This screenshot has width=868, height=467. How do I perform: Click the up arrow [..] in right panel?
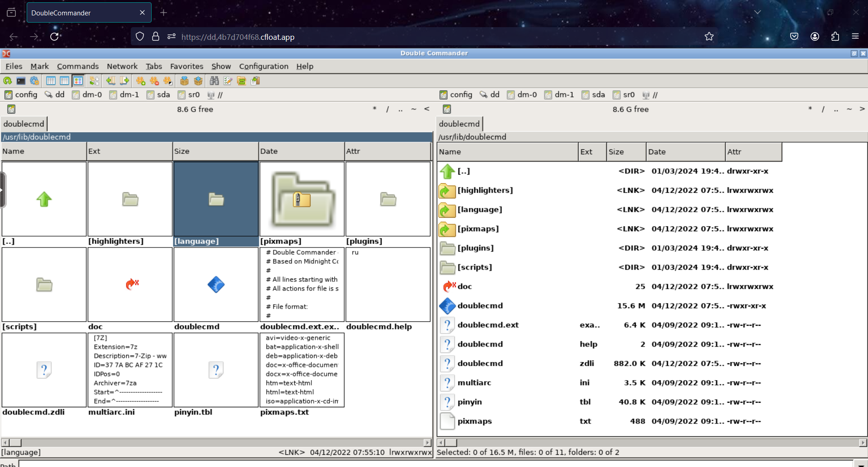(x=447, y=172)
